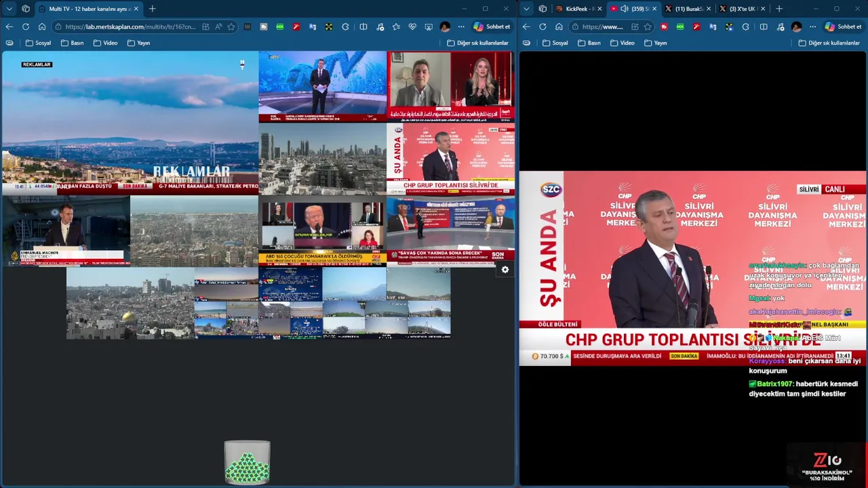Click Multi TV address bar URL
The width and height of the screenshot is (868, 488).
(131, 26)
